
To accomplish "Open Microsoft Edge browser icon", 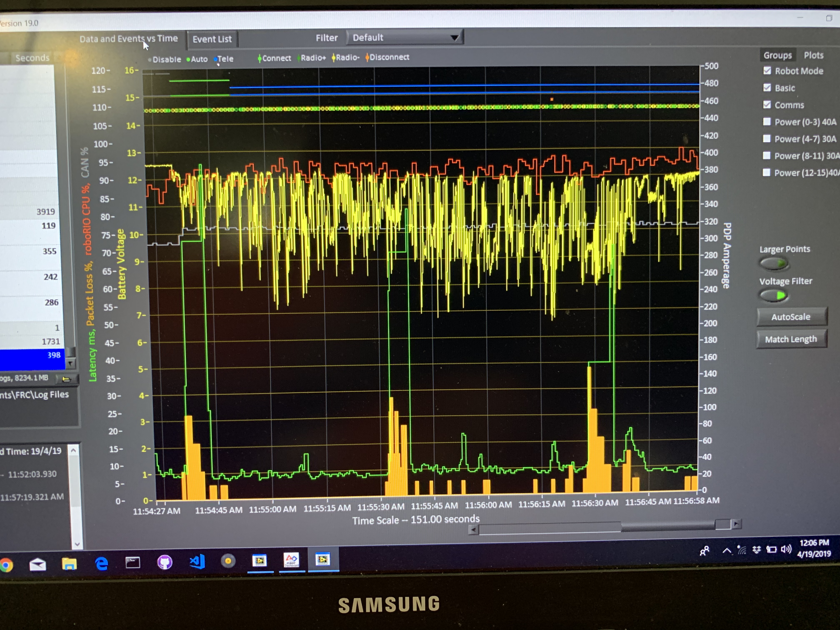I will 101,563.
